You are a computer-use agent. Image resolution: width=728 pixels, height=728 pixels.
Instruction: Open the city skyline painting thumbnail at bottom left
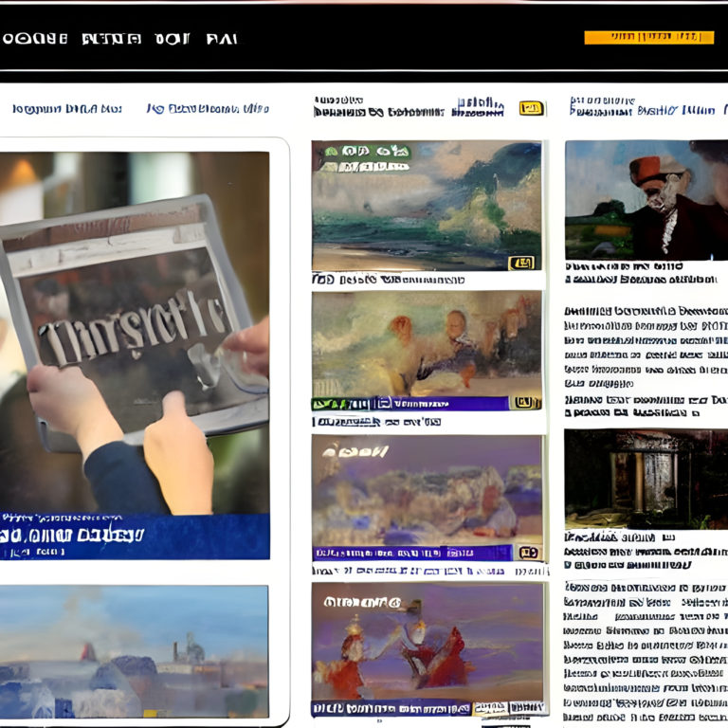coord(135,650)
